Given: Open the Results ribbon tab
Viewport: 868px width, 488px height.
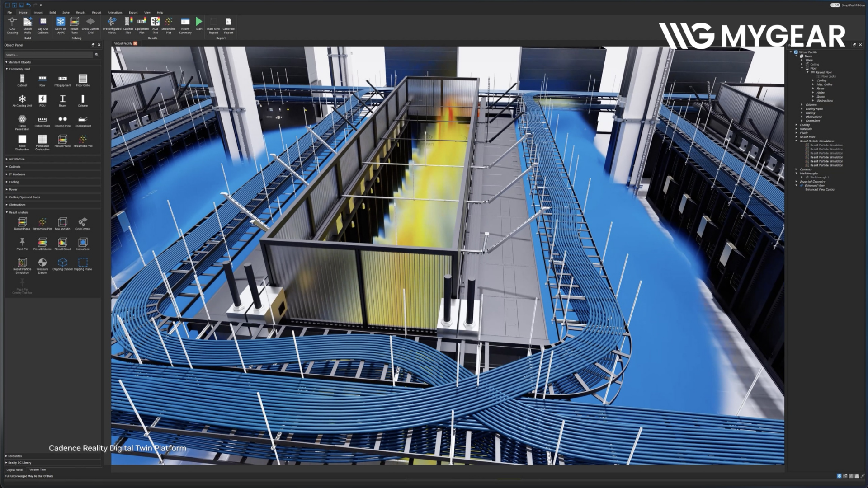Looking at the screenshot, I should point(80,13).
